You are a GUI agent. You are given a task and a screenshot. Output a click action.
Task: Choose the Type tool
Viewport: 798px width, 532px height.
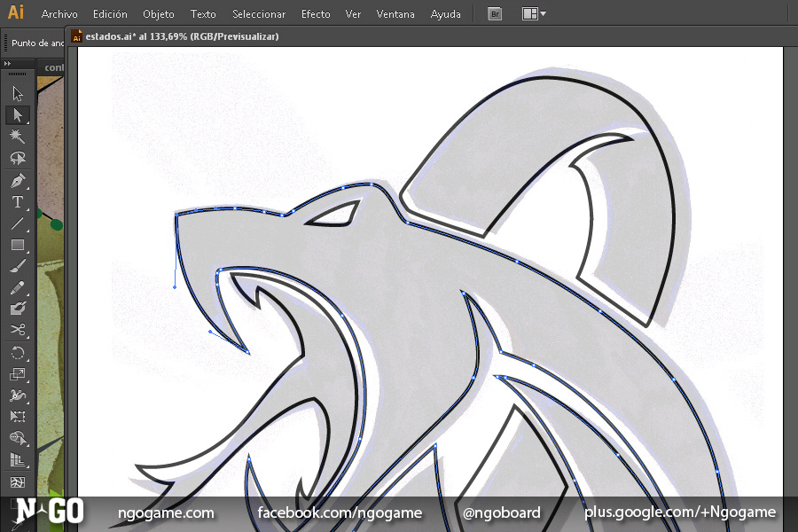[x=17, y=202]
